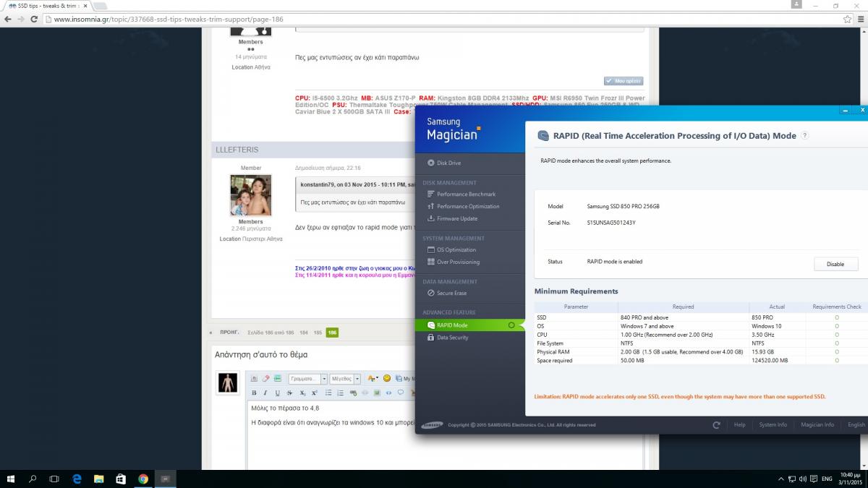Change language via English link
Viewport: 868px width, 488px height.
(x=856, y=425)
